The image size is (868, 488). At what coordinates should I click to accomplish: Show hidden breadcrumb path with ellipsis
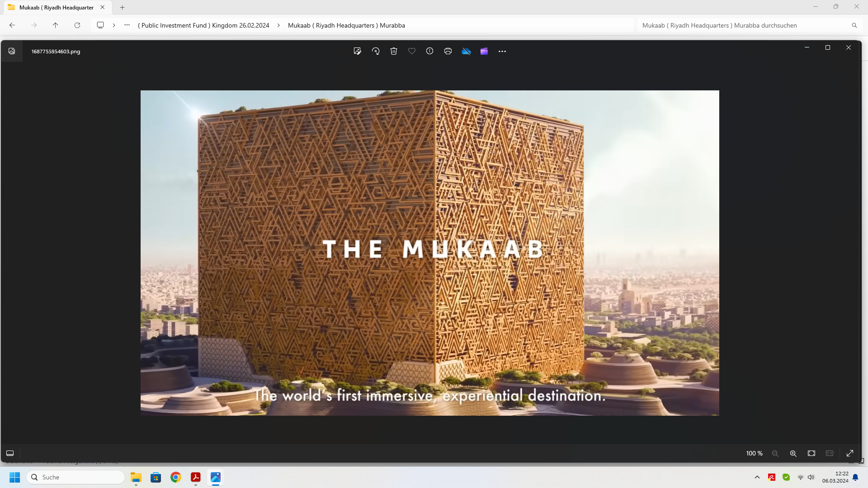pyautogui.click(x=127, y=25)
